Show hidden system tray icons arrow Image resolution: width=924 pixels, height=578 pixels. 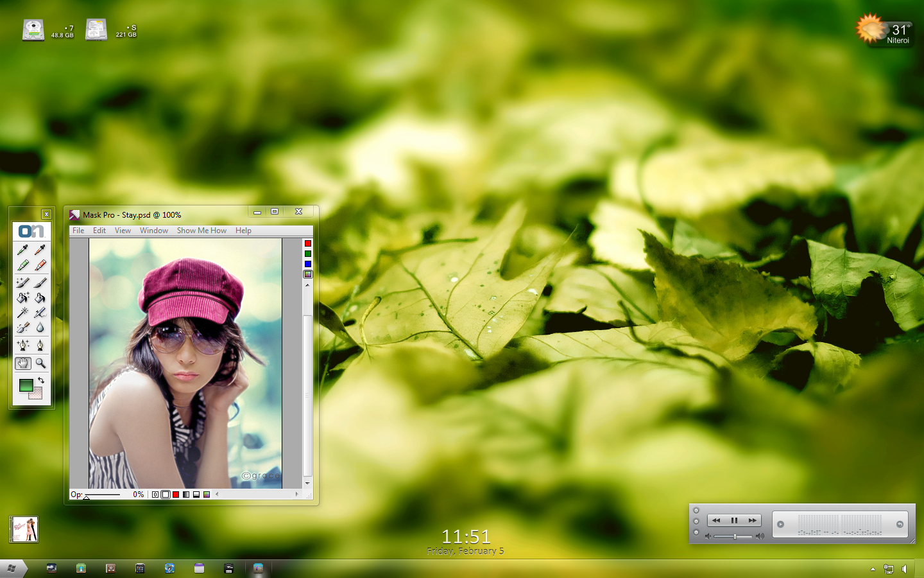[x=873, y=569]
